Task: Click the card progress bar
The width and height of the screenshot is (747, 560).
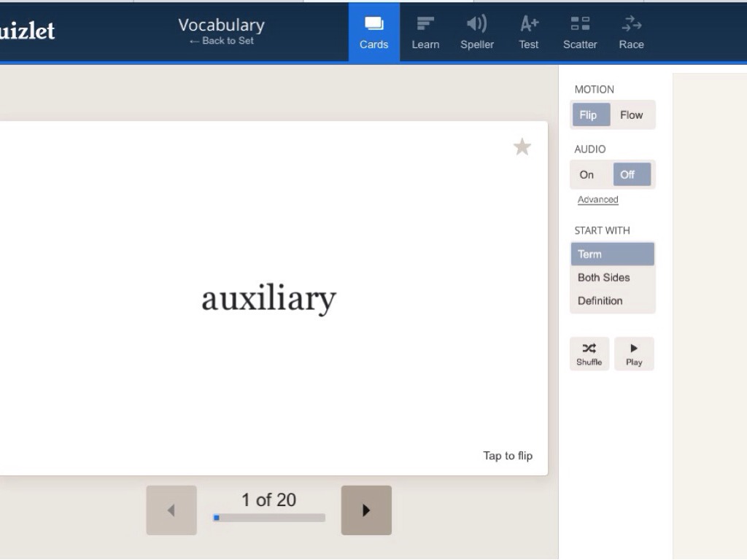Action: click(269, 518)
